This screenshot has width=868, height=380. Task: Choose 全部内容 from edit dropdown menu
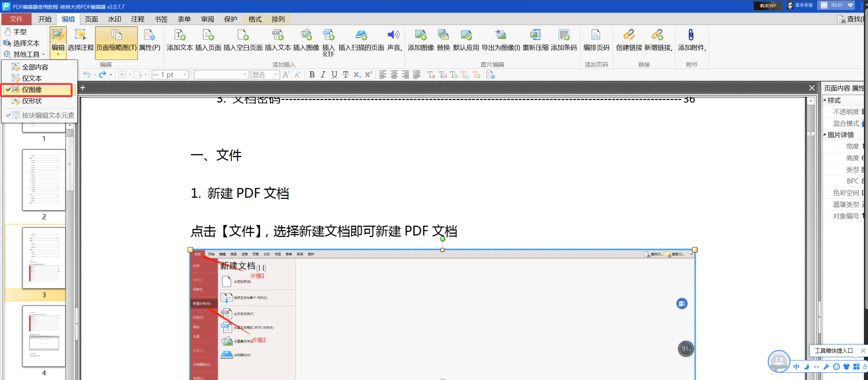point(35,67)
